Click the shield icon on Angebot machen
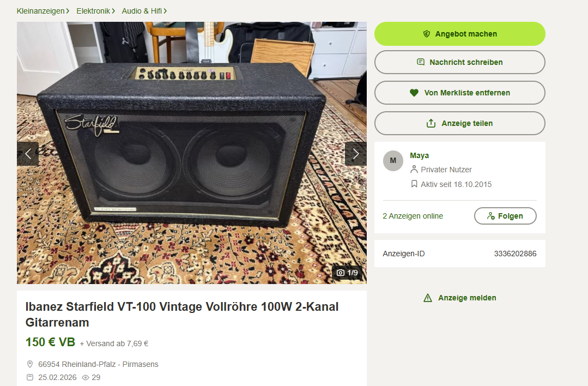 (426, 34)
